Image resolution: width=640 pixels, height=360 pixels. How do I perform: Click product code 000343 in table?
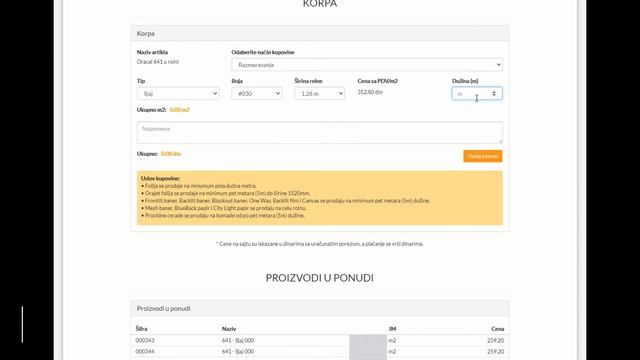pos(145,340)
